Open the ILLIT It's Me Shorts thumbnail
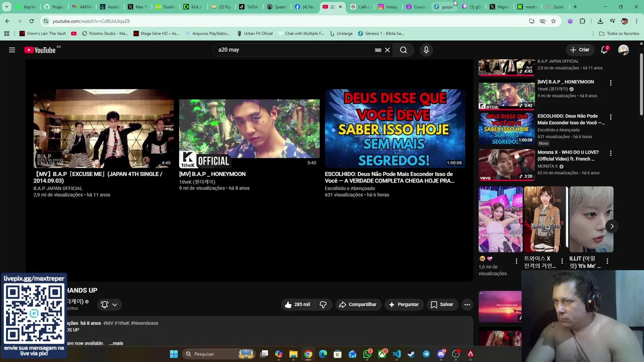This screenshot has width=644, height=362. [x=591, y=219]
